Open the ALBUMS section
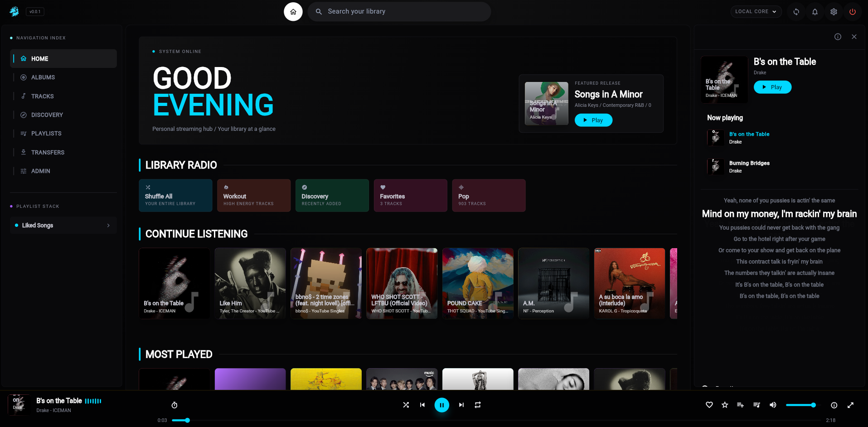Viewport: 868px width, 427px height. coord(63,77)
